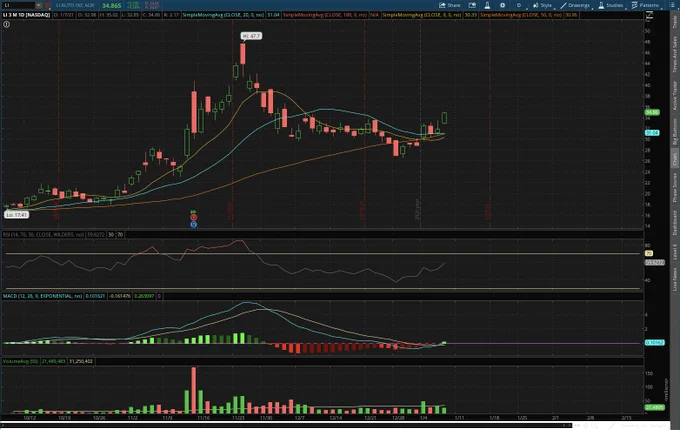The image size is (680, 430).
Task: Click the volume 31,250,402 value label
Action: (81, 361)
